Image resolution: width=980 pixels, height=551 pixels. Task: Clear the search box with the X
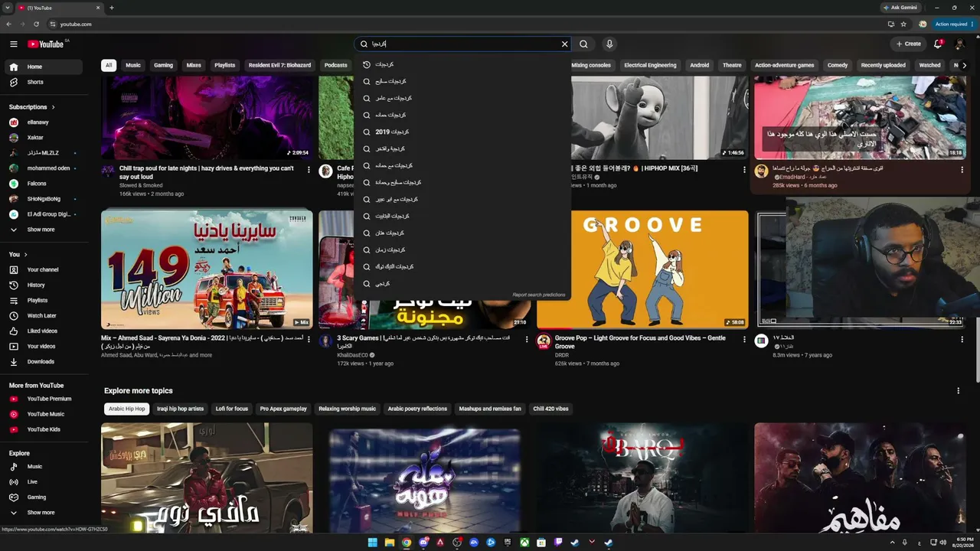coord(565,44)
